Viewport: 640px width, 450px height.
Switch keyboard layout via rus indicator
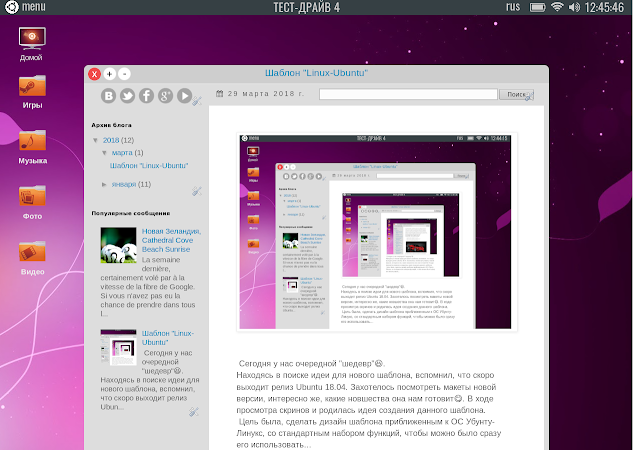[x=513, y=7]
